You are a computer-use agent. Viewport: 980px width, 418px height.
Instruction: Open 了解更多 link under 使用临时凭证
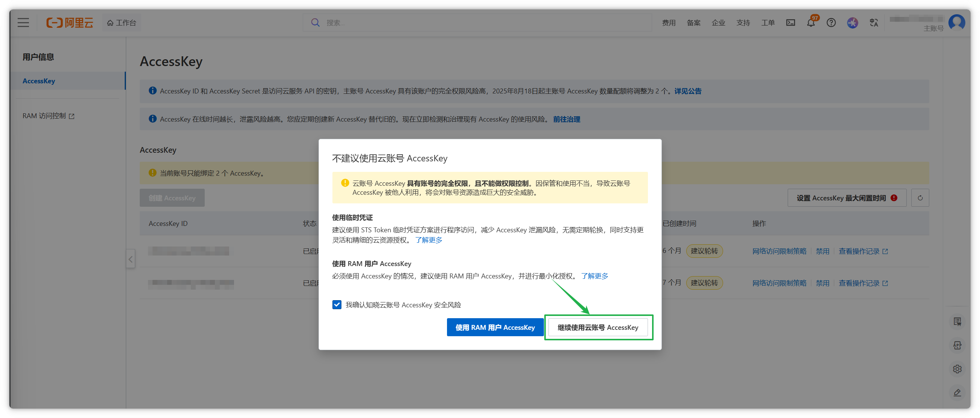(428, 240)
